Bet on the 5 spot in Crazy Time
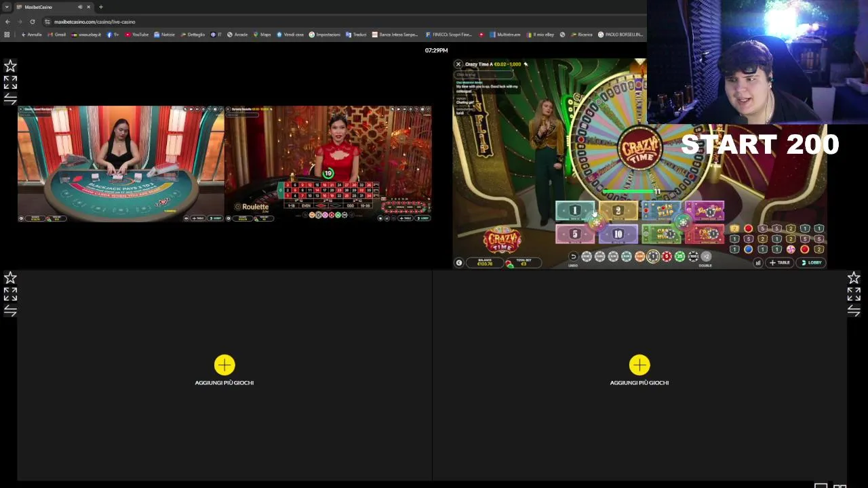The height and width of the screenshot is (488, 868). (x=574, y=235)
